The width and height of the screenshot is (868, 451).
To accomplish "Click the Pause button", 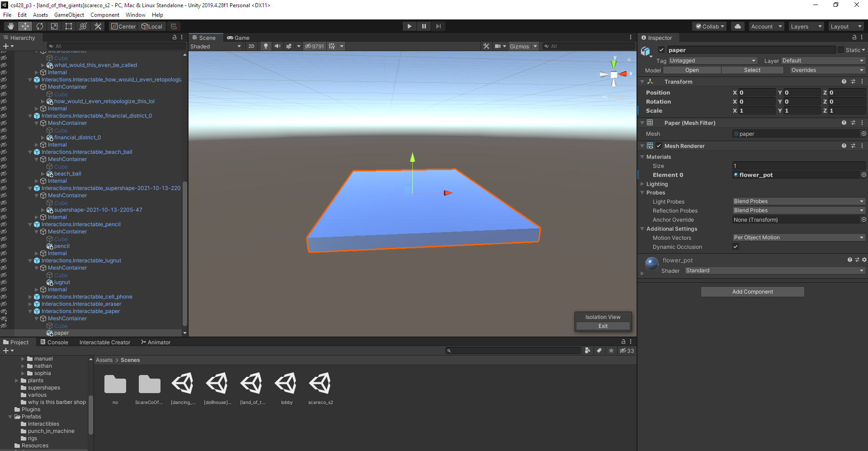I will [x=424, y=26].
